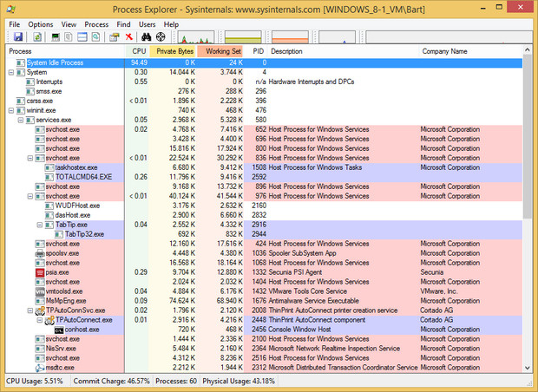
Task: Collapse the TabTip.exe tree node
Action: (x=40, y=225)
